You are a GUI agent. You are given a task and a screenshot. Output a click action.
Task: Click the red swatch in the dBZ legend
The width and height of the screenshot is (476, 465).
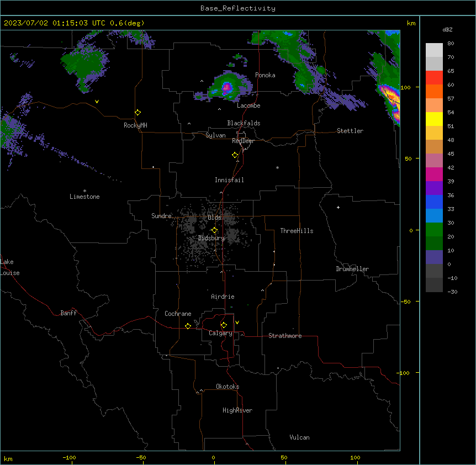click(434, 77)
